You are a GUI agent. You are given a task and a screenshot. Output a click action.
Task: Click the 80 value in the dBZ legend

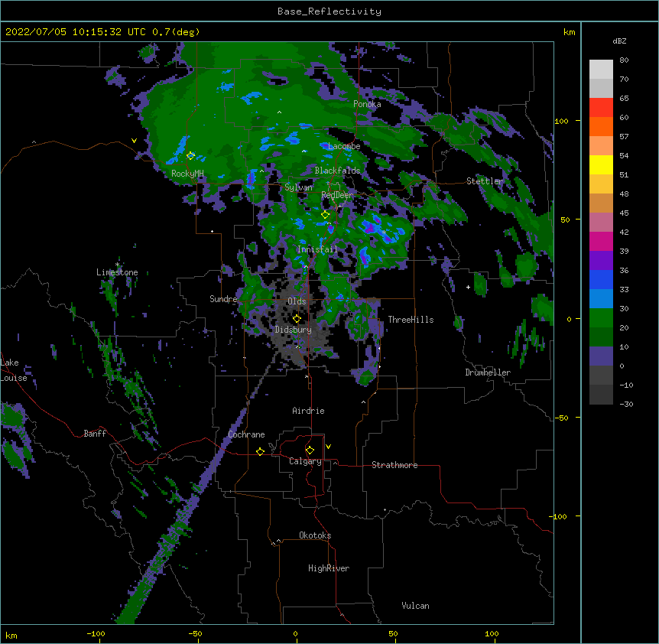tap(624, 60)
